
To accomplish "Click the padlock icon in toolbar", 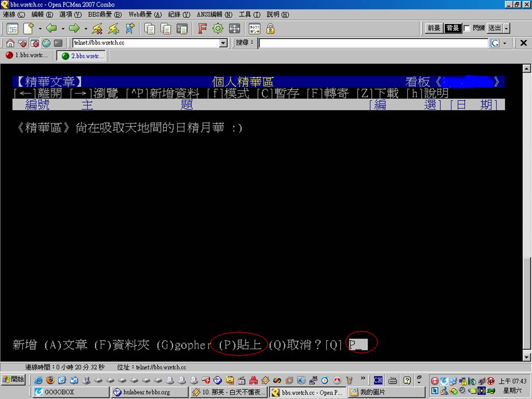I will point(270,28).
